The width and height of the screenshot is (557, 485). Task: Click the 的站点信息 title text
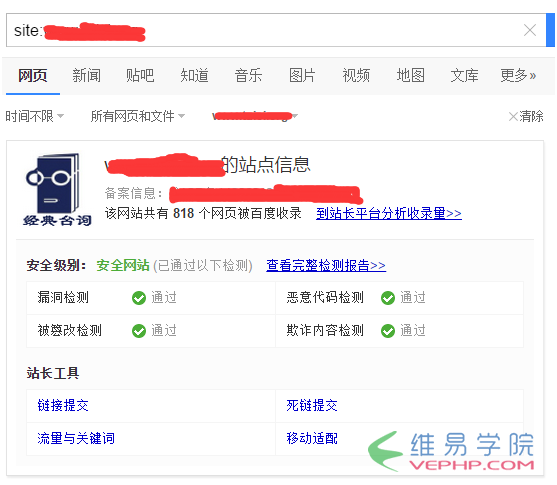(266, 165)
